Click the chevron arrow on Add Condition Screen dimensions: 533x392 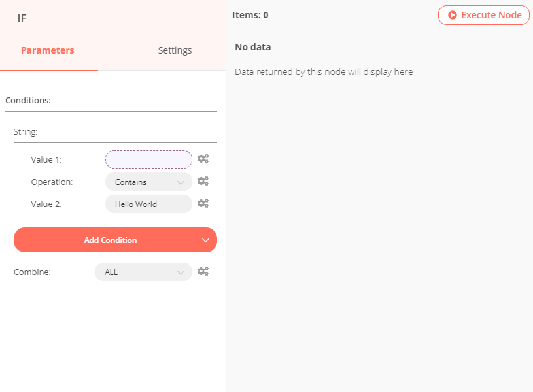coord(205,240)
